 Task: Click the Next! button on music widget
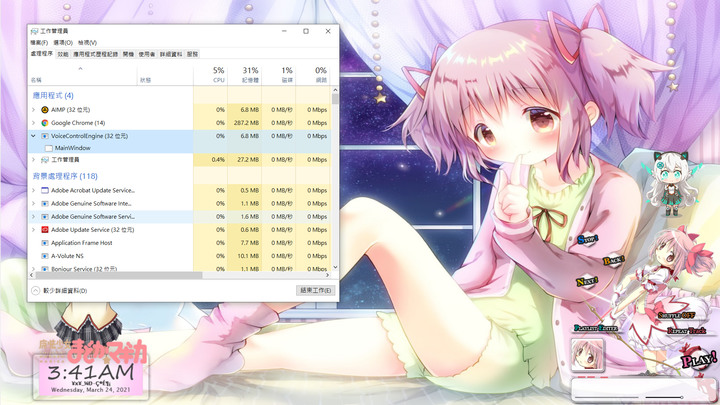(x=587, y=281)
